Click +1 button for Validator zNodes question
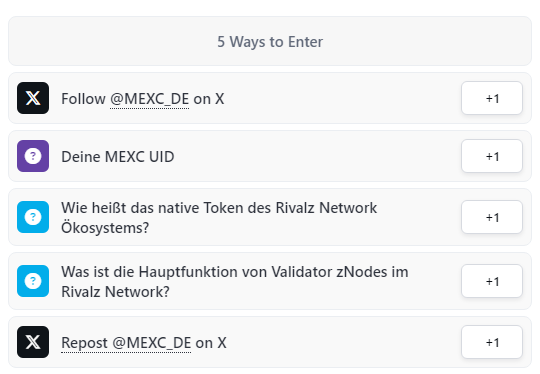Image resolution: width=540 pixels, height=374 pixels. [x=492, y=281]
